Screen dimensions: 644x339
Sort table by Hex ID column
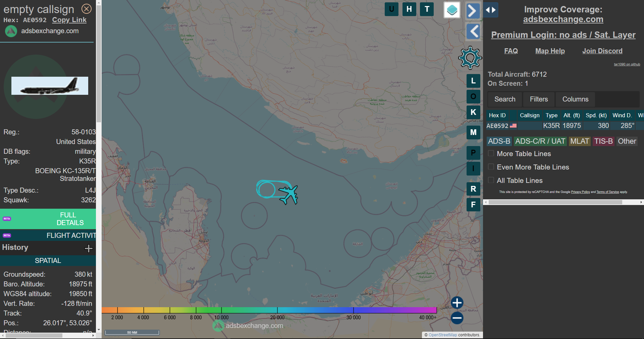(497, 115)
